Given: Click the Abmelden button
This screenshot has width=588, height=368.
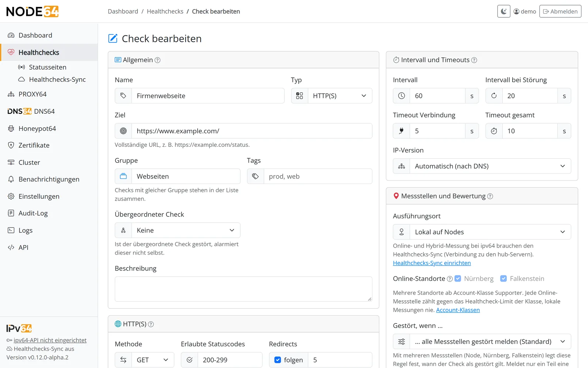Looking at the screenshot, I should pos(560,11).
